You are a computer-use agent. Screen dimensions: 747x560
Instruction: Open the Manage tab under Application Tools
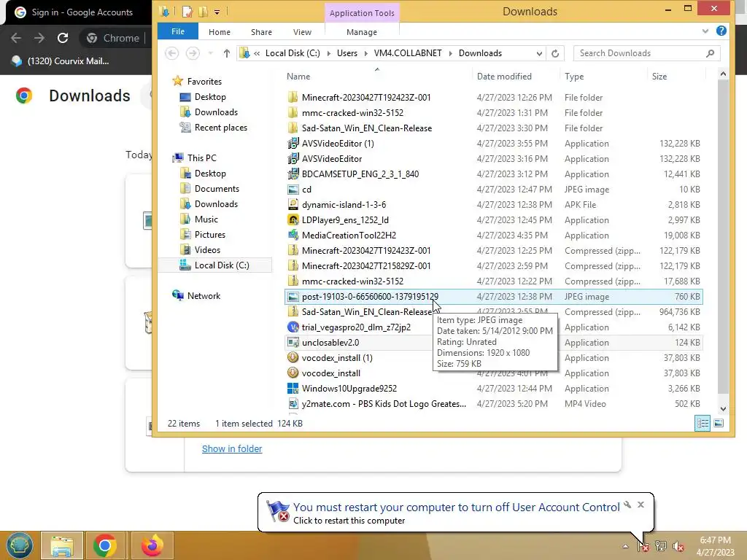(362, 32)
